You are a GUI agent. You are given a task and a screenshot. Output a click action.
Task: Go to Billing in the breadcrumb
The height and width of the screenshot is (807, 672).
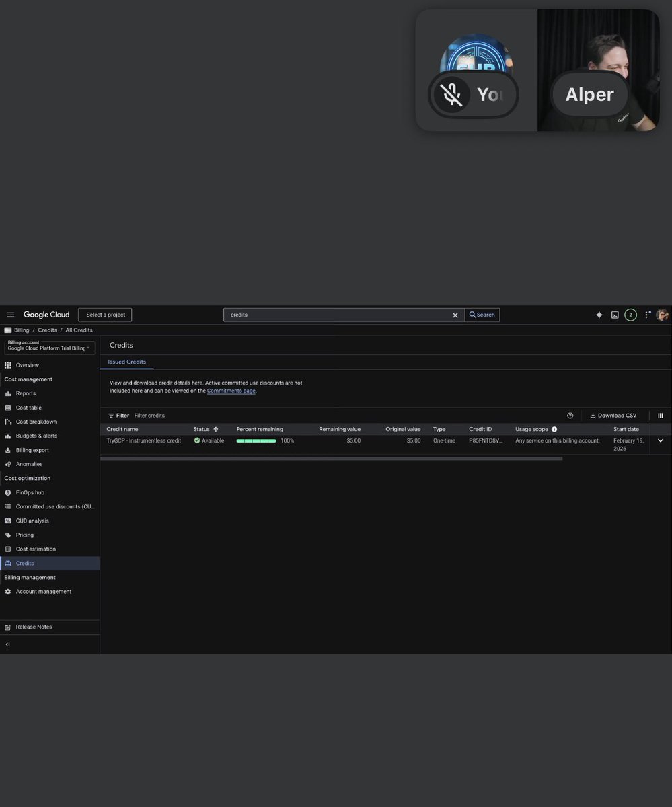point(21,330)
